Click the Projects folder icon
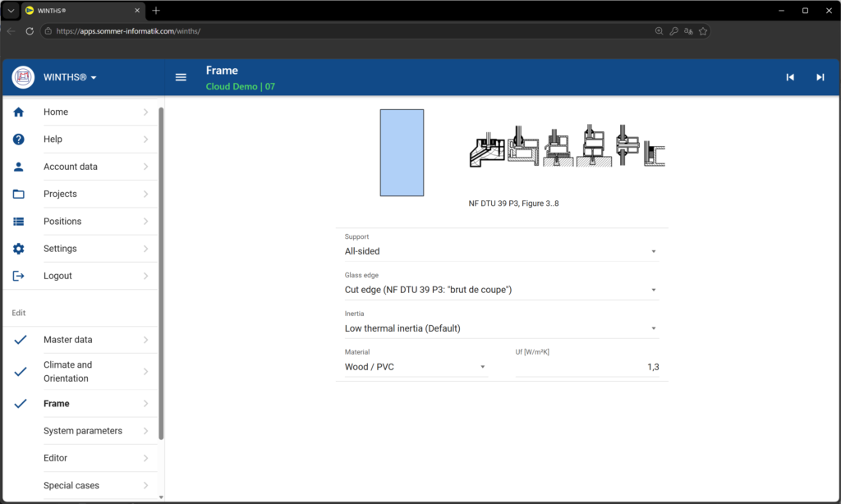The height and width of the screenshot is (504, 841). pos(19,194)
